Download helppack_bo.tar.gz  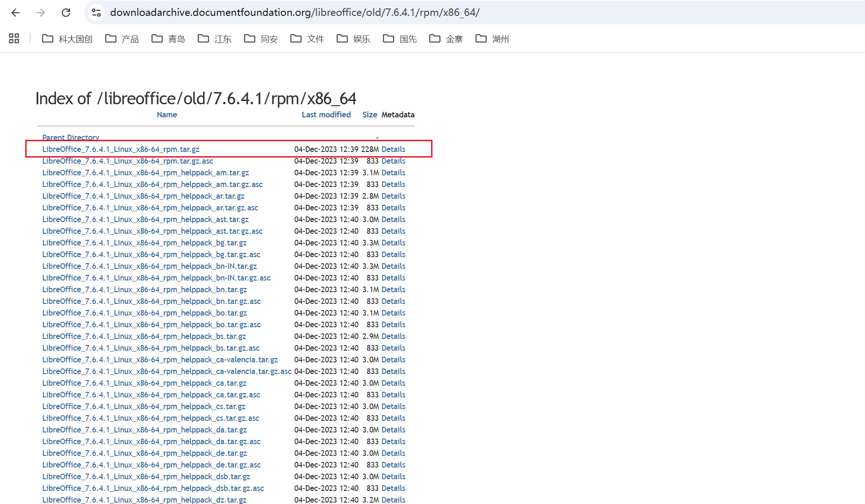coord(144,313)
